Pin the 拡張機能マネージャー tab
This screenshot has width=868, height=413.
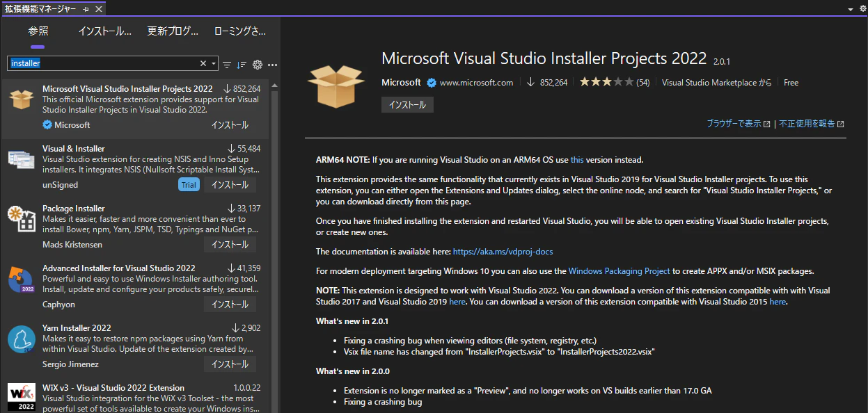tap(86, 9)
